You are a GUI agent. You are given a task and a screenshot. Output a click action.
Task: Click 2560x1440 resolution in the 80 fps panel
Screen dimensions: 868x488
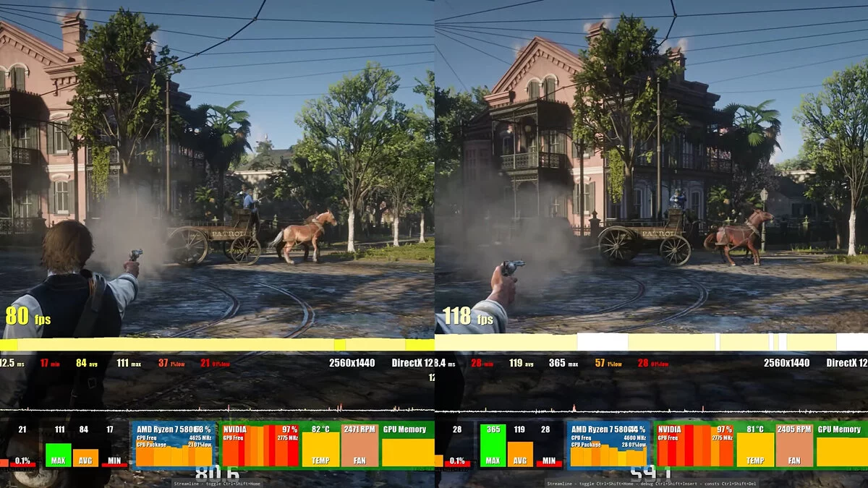tap(352, 363)
